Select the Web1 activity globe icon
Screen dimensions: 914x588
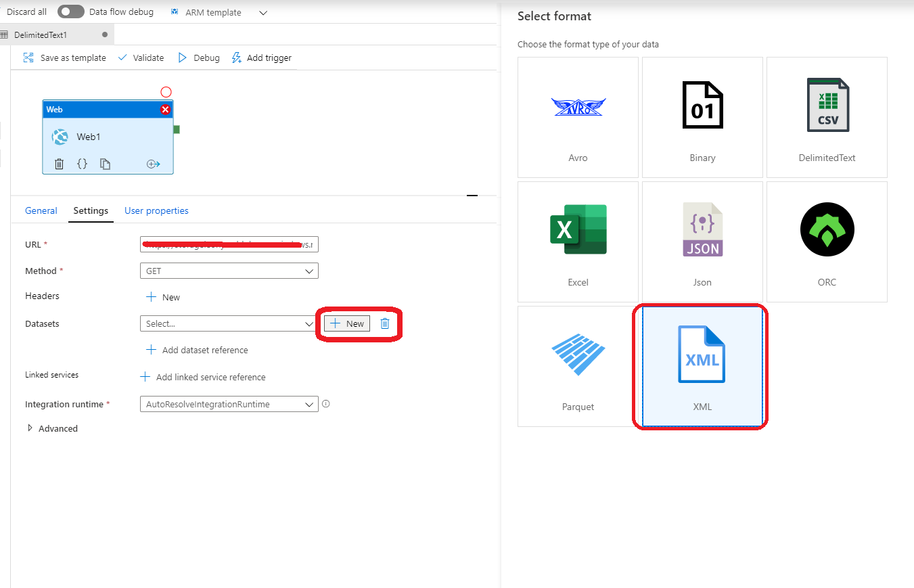[x=60, y=137]
